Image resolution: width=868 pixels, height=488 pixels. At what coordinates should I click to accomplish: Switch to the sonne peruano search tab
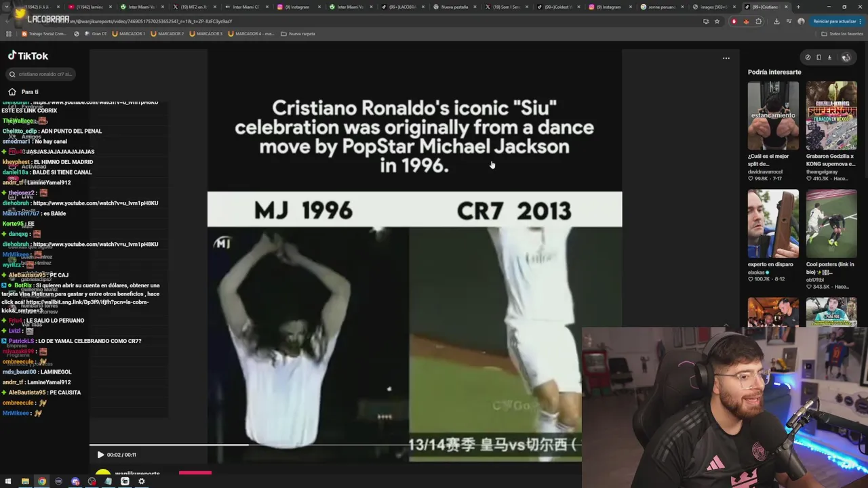click(x=660, y=7)
